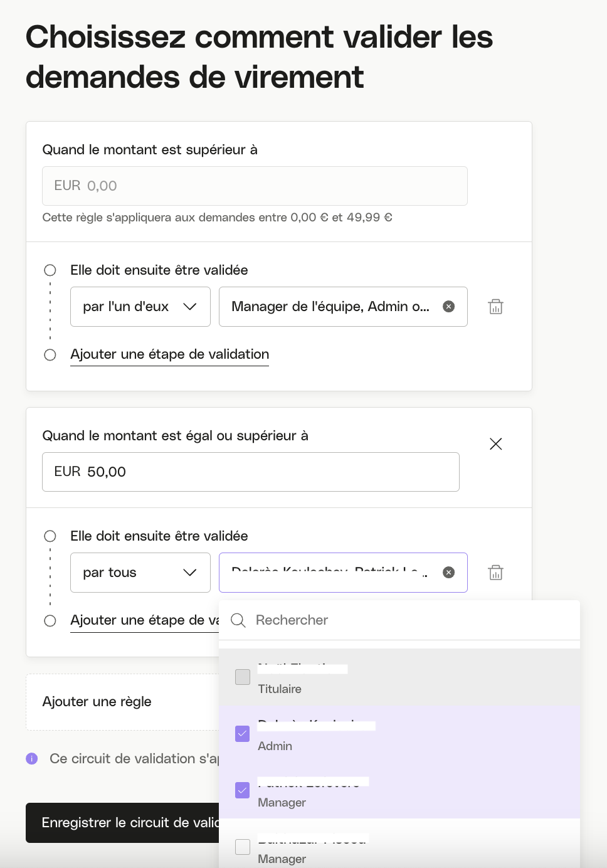Check the Titulaire validator checkbox
This screenshot has height=868, width=607.
pyautogui.click(x=242, y=677)
